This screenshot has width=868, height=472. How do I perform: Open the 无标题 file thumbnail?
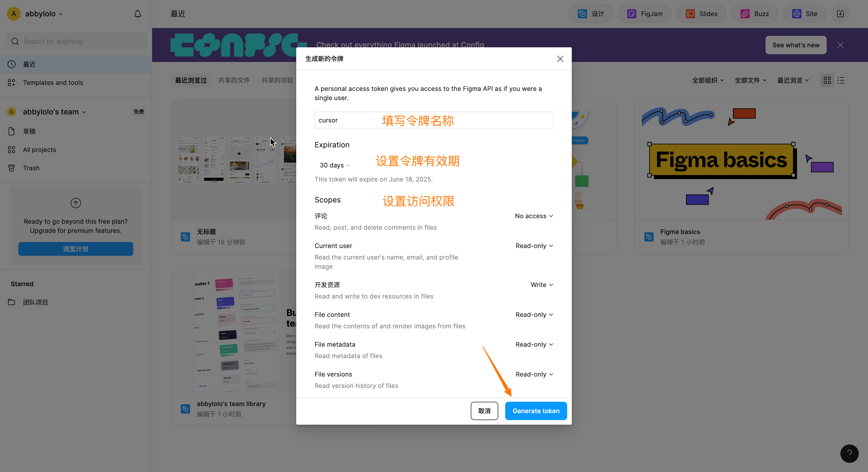pyautogui.click(x=234, y=160)
